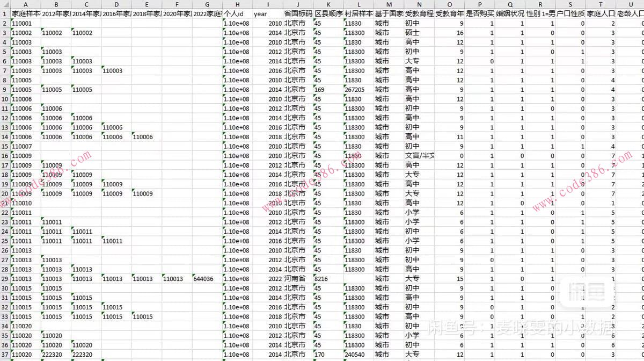
Task: Click the '户口性质' header cell
Action: [x=570, y=13]
